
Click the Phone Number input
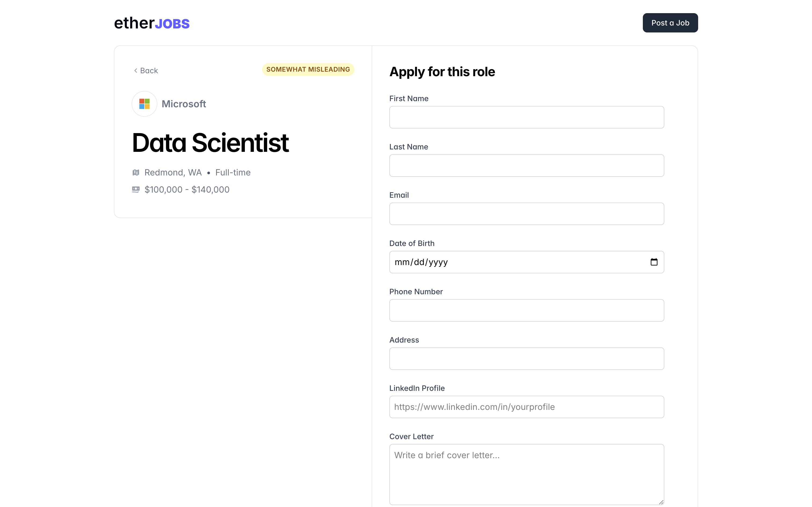click(526, 311)
